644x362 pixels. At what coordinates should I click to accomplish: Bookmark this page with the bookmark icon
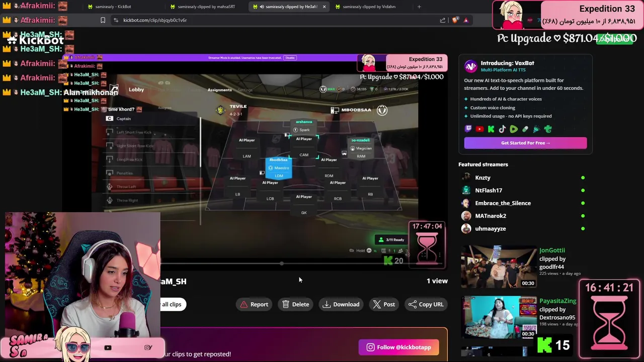click(x=103, y=20)
